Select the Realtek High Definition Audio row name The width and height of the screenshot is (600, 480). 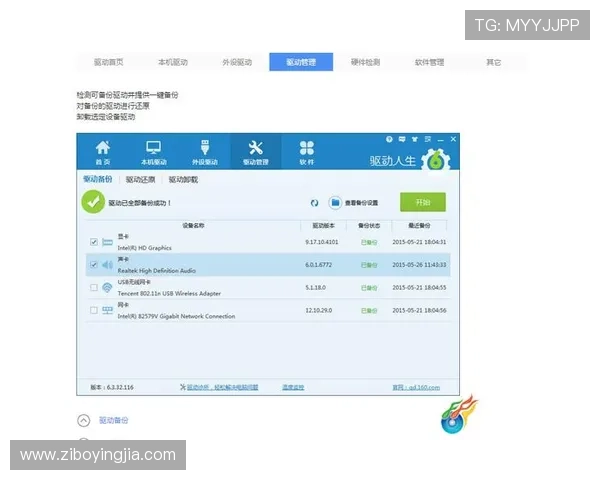[157, 271]
